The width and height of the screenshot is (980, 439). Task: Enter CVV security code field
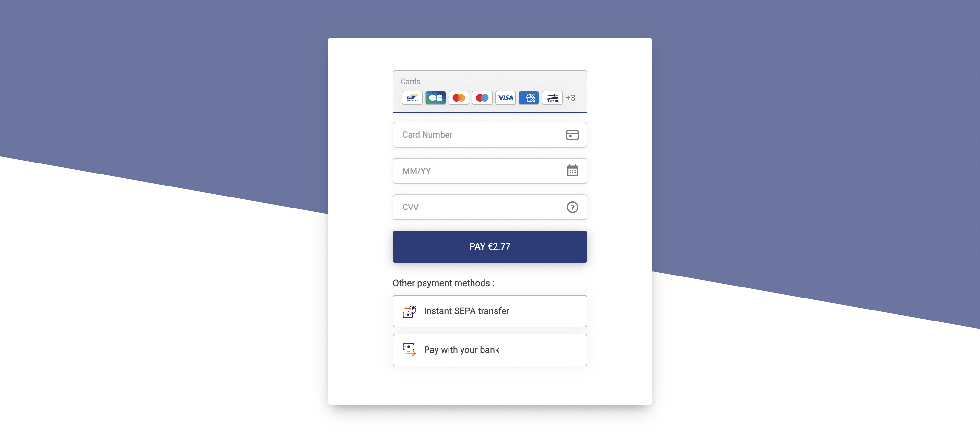pos(489,207)
